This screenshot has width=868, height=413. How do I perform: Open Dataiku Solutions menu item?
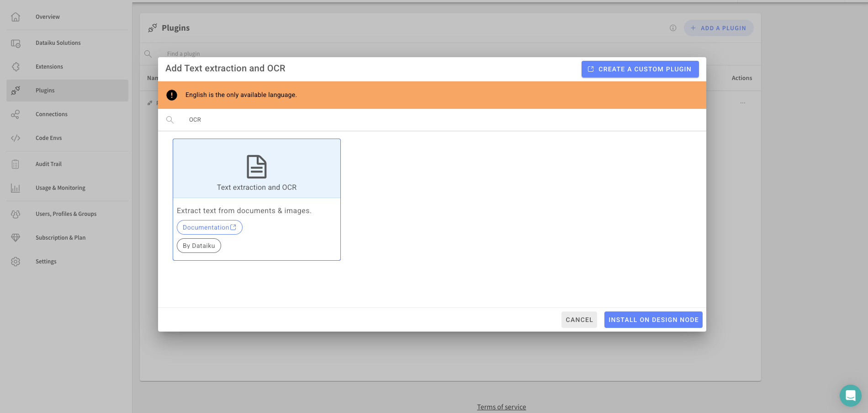[x=58, y=43]
